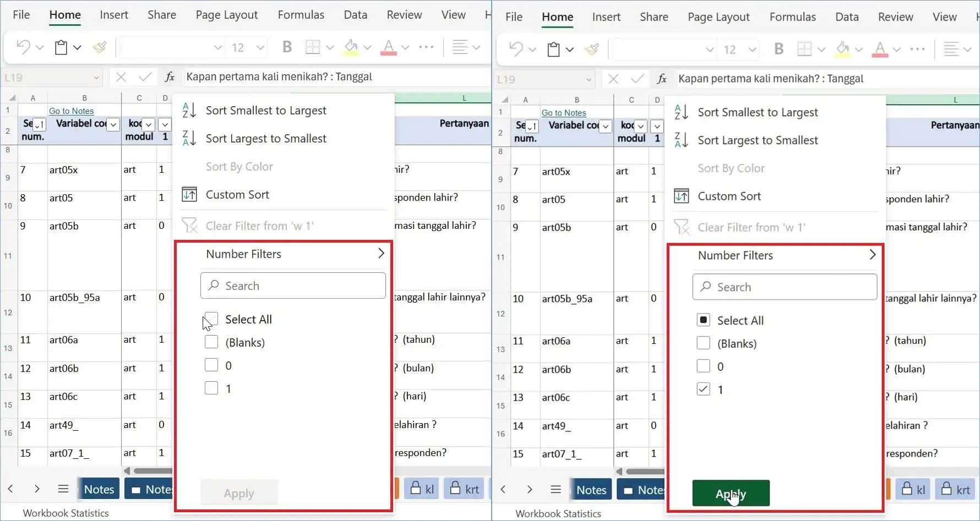Click the Custom Sort icon in left menu

coord(189,195)
